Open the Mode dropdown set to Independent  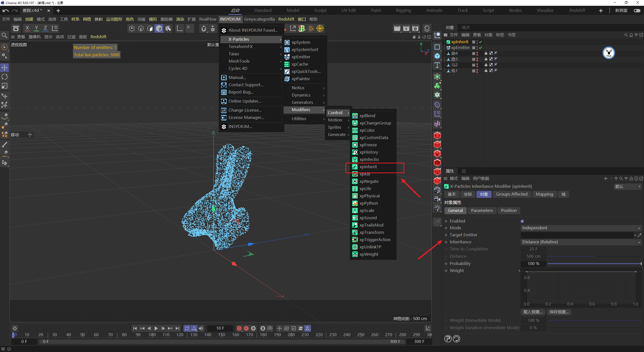point(581,228)
